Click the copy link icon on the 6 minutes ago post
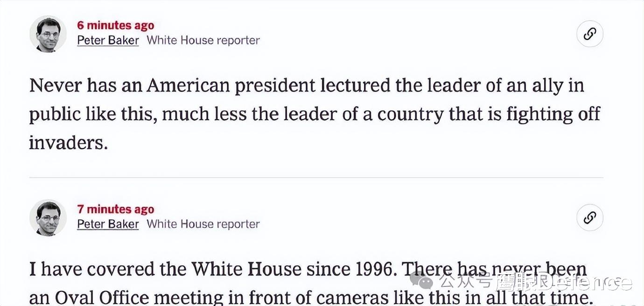The height and width of the screenshot is (306, 644). [x=590, y=34]
